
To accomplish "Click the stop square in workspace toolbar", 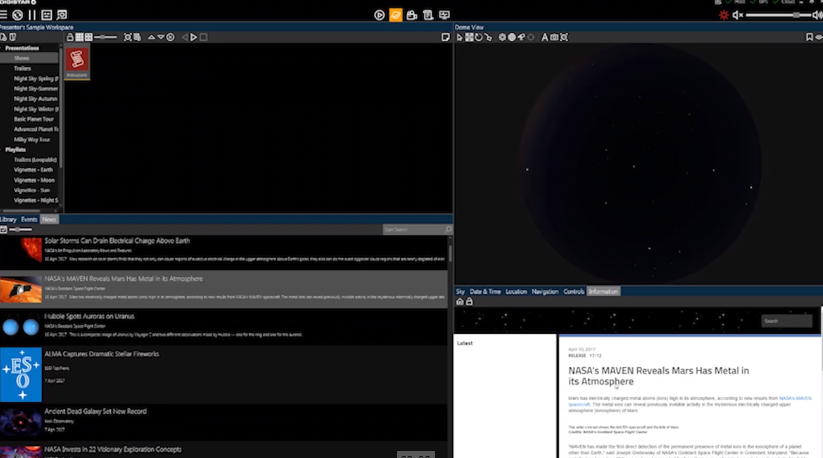I will (x=204, y=37).
